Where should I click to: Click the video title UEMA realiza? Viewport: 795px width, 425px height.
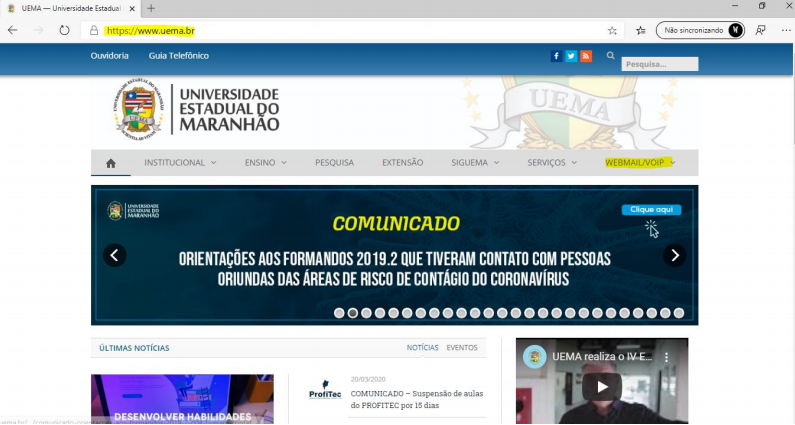(x=602, y=357)
